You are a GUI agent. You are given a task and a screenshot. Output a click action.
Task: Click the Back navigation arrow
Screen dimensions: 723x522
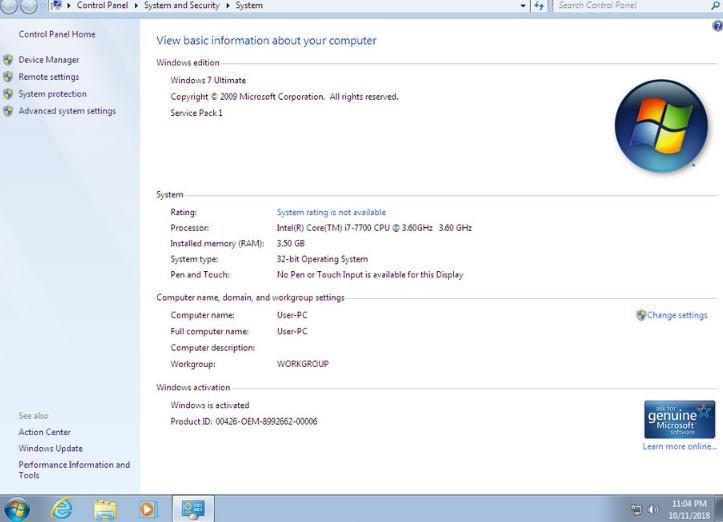9,6
